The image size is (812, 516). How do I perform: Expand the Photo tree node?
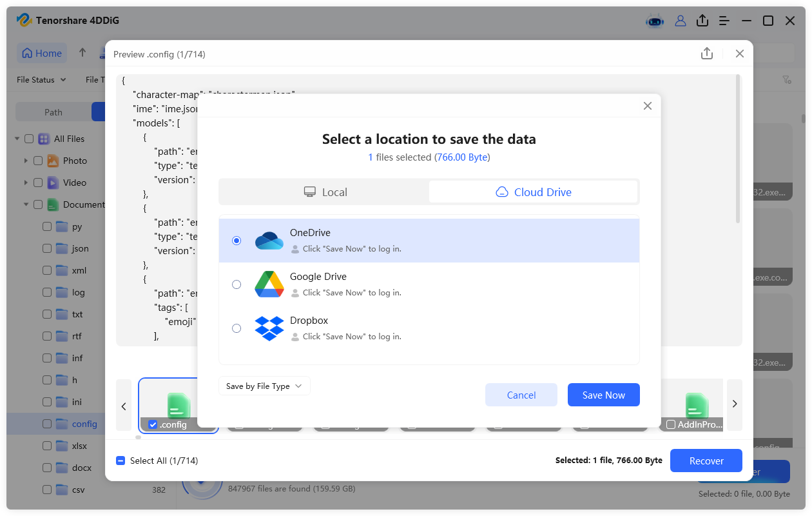26,161
